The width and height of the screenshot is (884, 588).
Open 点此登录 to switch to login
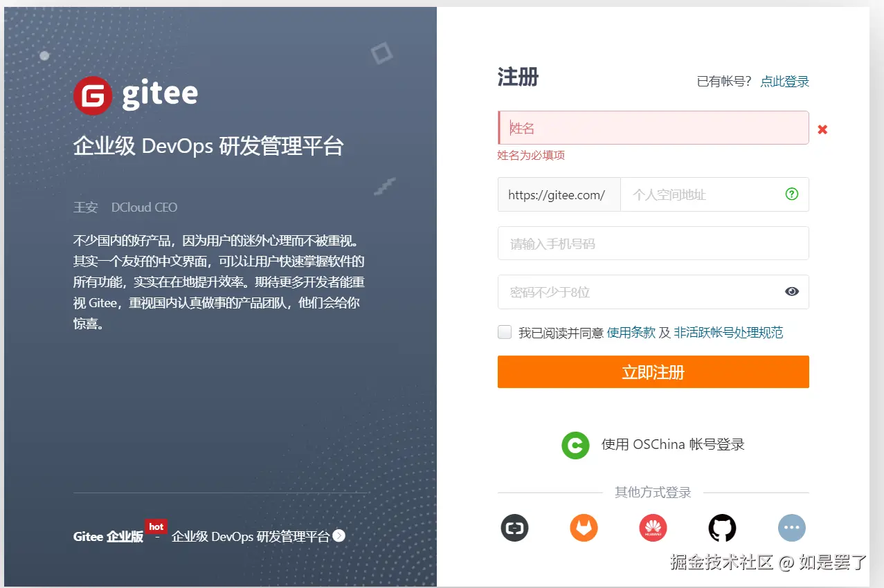pos(784,81)
